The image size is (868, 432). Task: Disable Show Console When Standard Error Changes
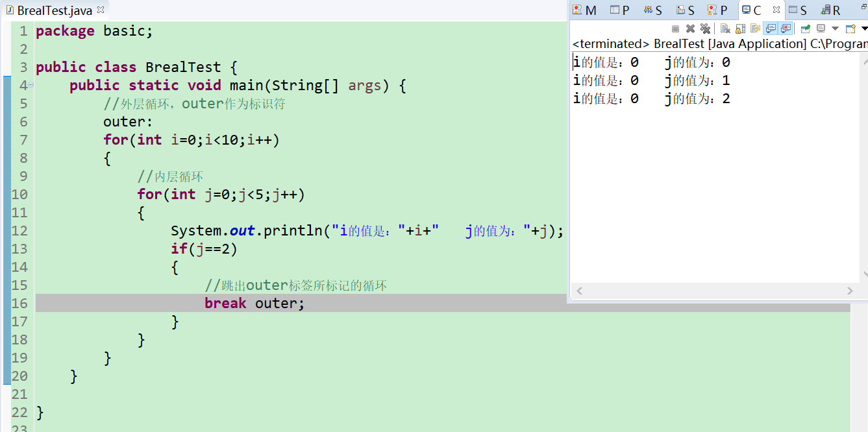point(786,29)
